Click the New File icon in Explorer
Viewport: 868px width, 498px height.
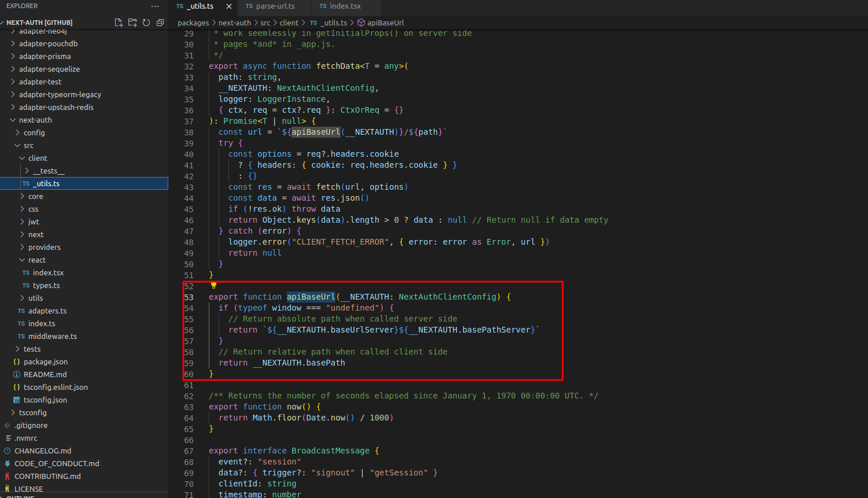click(119, 23)
